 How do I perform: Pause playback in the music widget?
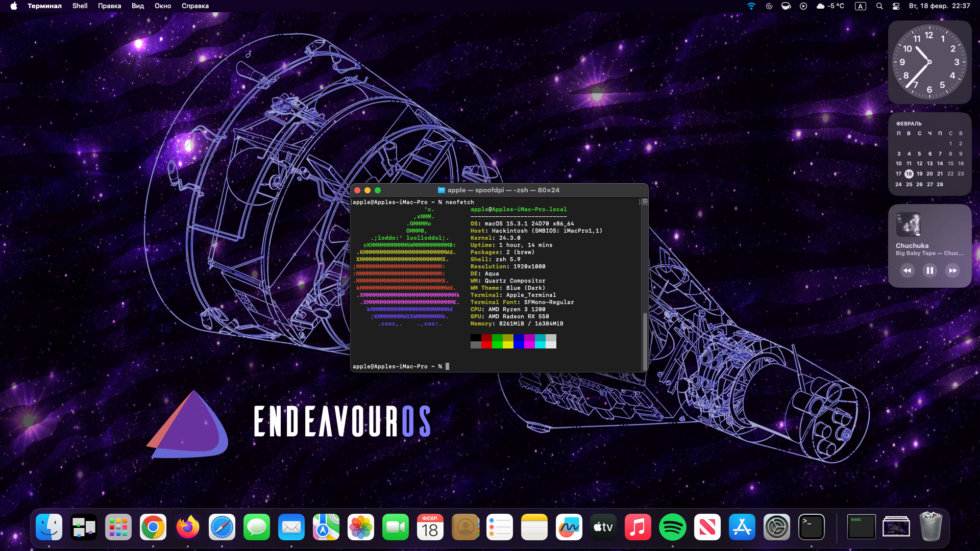930,270
